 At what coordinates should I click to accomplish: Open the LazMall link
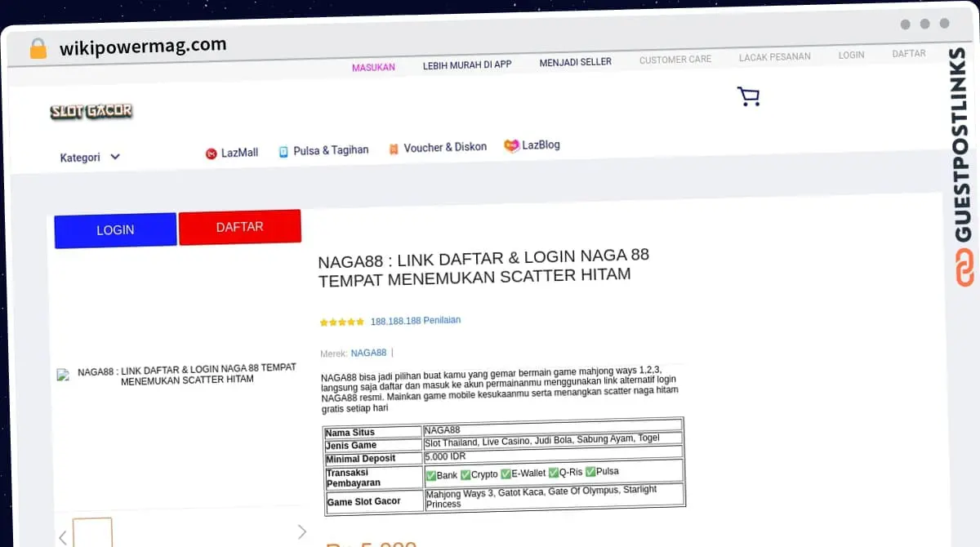tap(239, 153)
